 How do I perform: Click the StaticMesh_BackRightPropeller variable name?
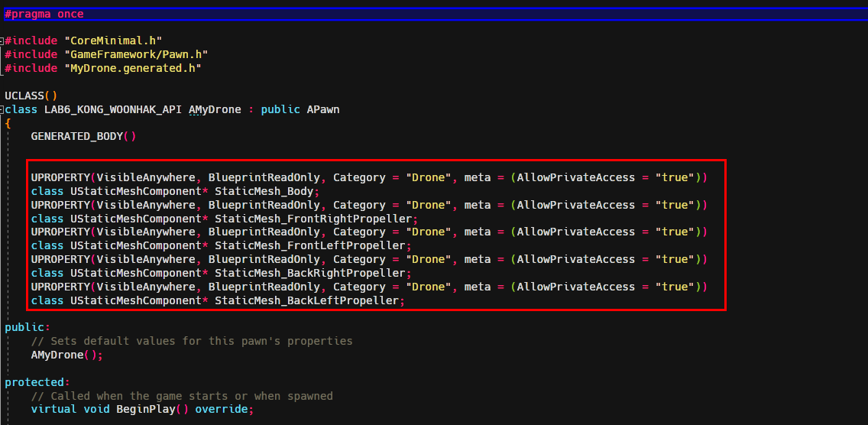click(310, 273)
